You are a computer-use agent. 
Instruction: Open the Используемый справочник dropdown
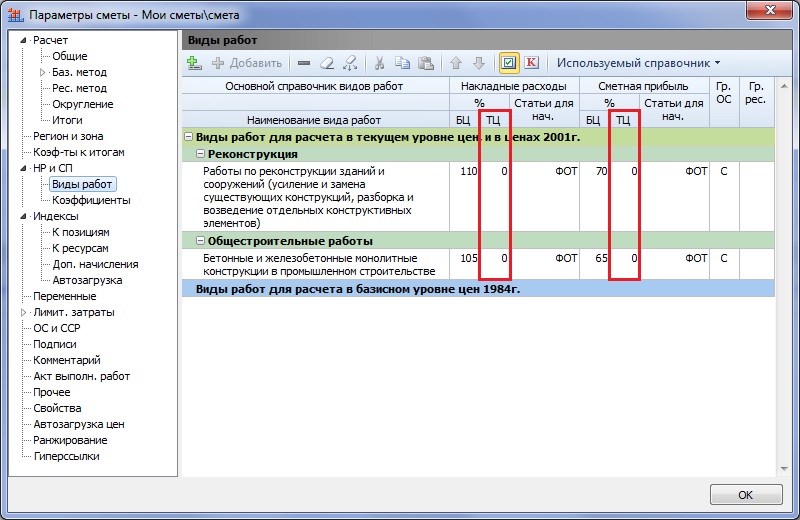638,63
